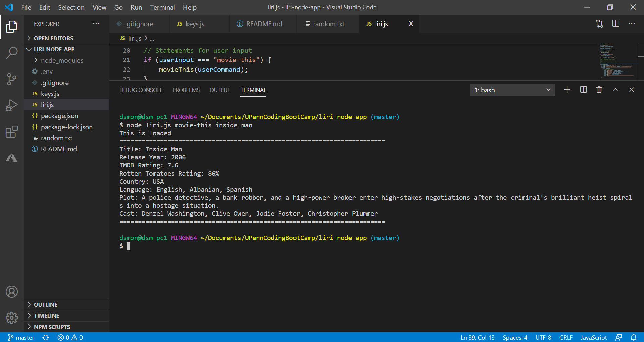Open the Source Control view
This screenshot has width=644, height=342.
(x=12, y=79)
